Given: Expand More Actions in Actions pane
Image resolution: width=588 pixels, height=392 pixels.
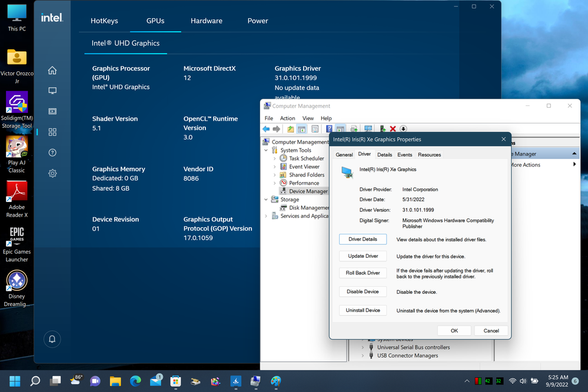Looking at the screenshot, I should 574,164.
